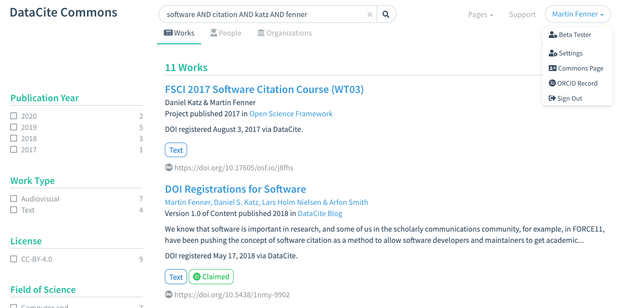Enable the Audiovisual work type filter
The height and width of the screenshot is (308, 644).
pos(14,199)
